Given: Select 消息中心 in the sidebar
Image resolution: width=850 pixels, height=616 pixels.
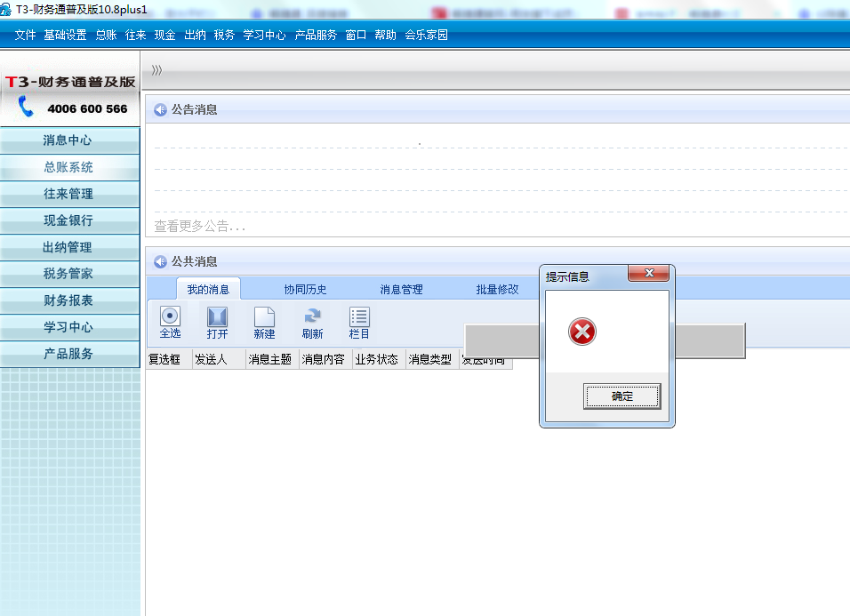Looking at the screenshot, I should click(69, 140).
